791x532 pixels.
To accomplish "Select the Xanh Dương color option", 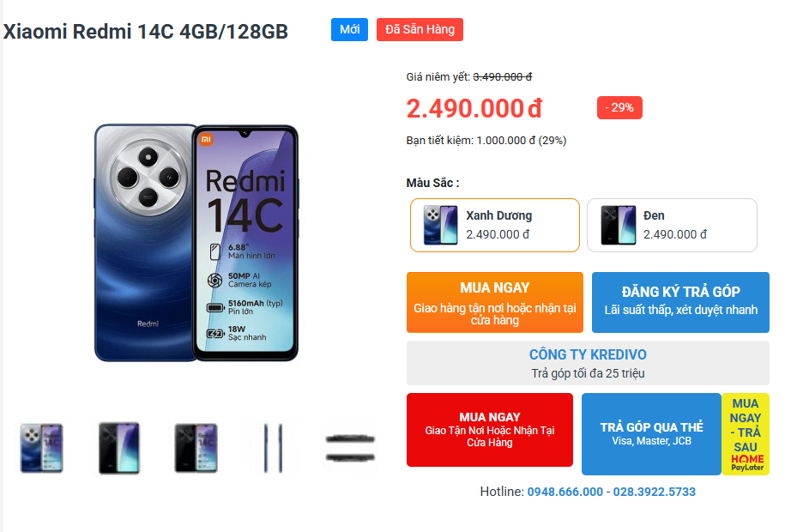I will [495, 225].
